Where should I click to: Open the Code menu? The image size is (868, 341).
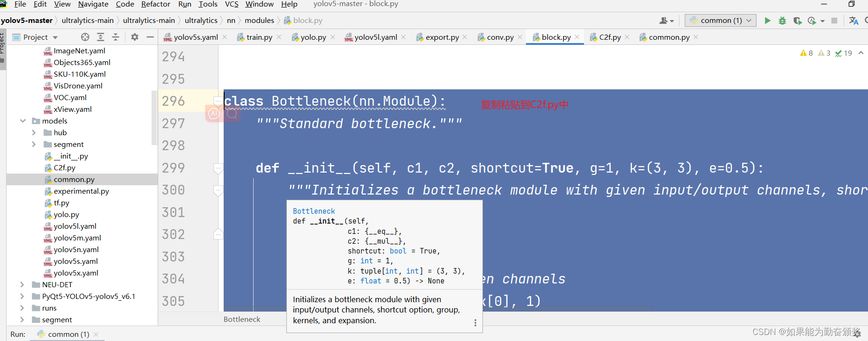click(x=125, y=4)
